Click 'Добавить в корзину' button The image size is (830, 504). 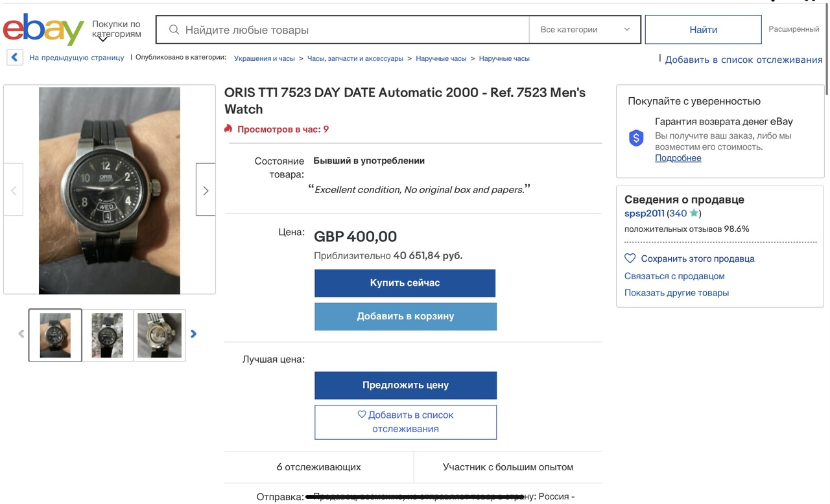click(x=405, y=317)
